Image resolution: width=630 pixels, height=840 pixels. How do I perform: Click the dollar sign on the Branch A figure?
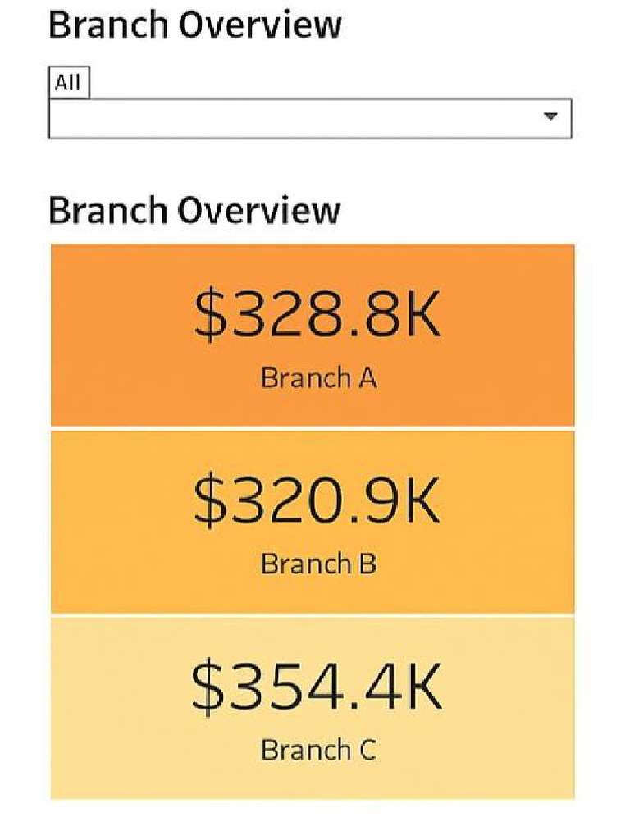[209, 316]
